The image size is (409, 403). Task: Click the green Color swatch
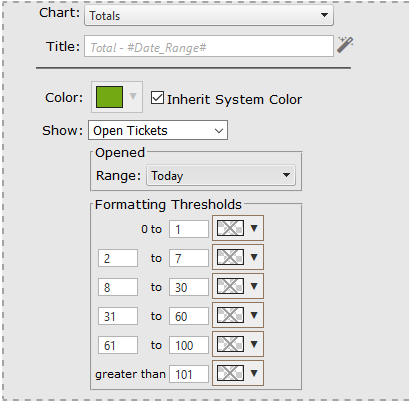[x=110, y=97]
